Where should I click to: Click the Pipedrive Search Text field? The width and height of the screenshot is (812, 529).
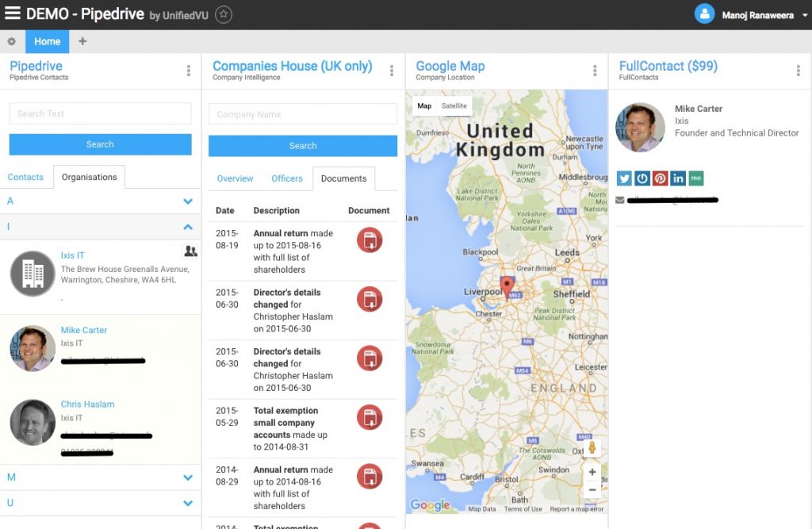(x=100, y=113)
